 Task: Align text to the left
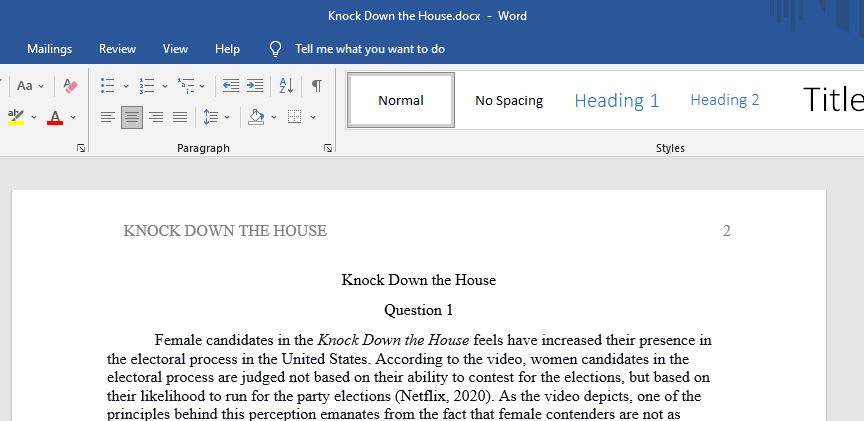(x=108, y=117)
